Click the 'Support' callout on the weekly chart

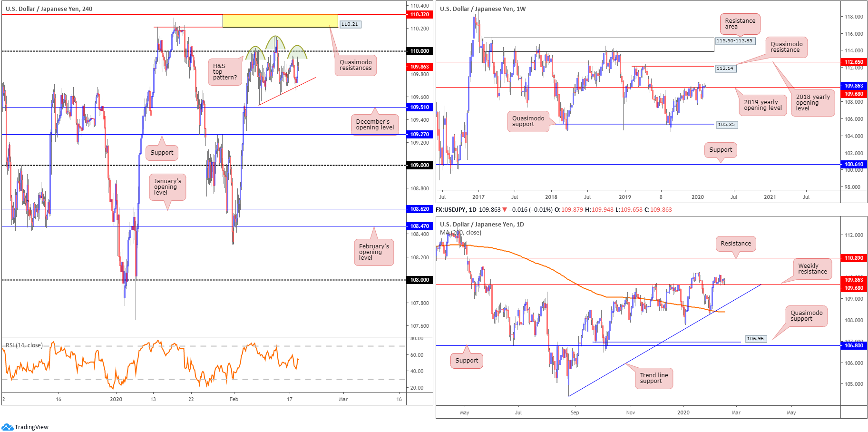coord(721,150)
